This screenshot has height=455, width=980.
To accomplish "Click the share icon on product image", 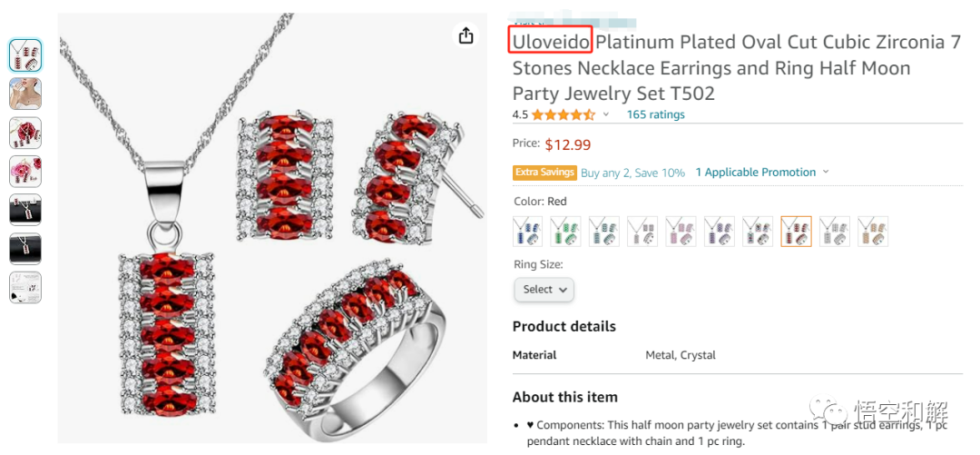I will click(465, 35).
